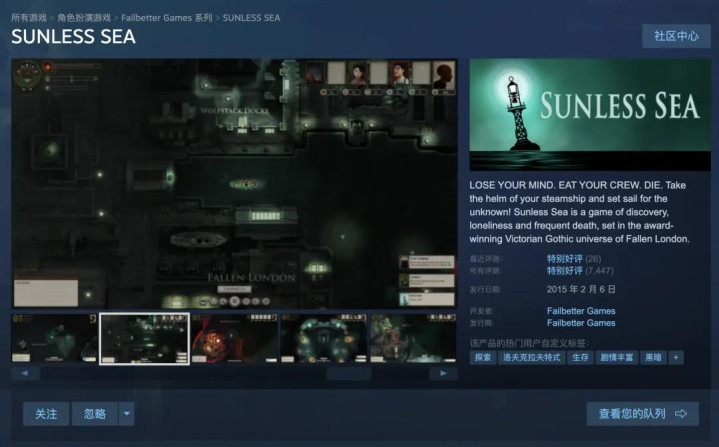Viewport: 719px width, 447px height.
Task: Click the SUNLESS SEA page title
Action: click(73, 37)
